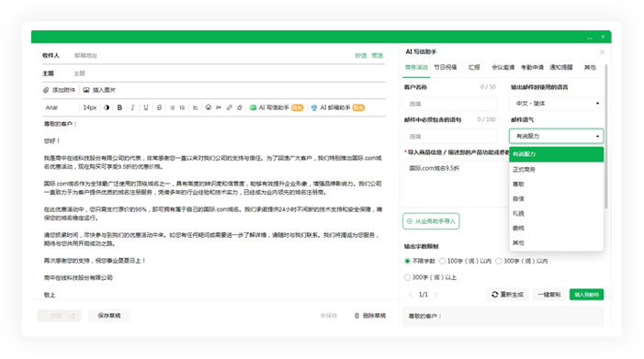This screenshot has width=644, height=359.
Task: Go to next generated result arrow
Action: tap(435, 295)
